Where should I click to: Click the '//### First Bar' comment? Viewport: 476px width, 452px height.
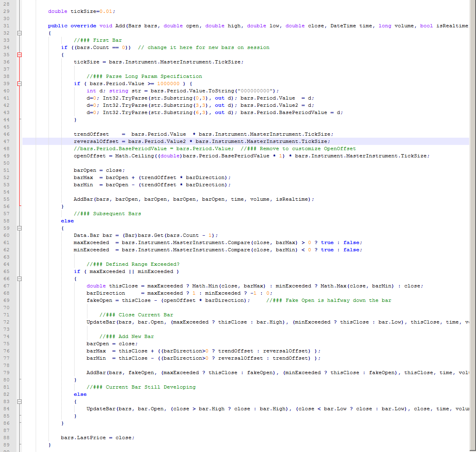(x=98, y=40)
